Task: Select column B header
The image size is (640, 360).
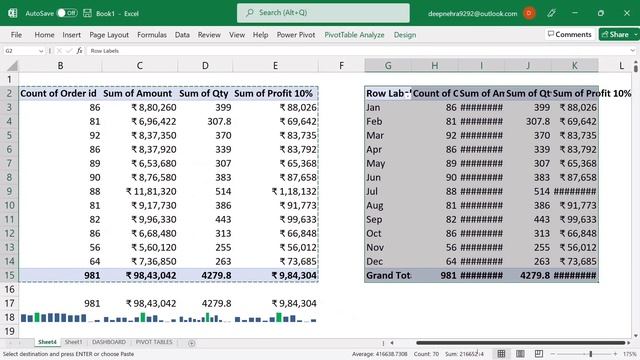Action: tap(60, 66)
